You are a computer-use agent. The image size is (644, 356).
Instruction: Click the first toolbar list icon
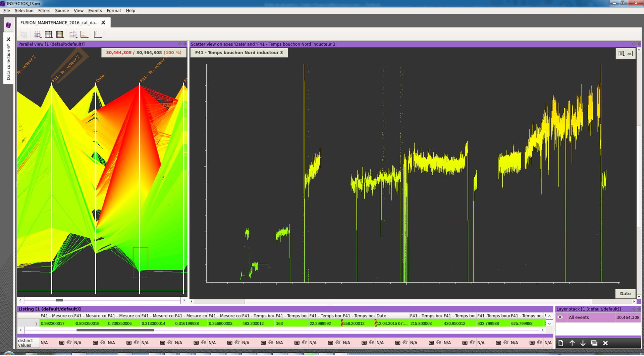24,35
